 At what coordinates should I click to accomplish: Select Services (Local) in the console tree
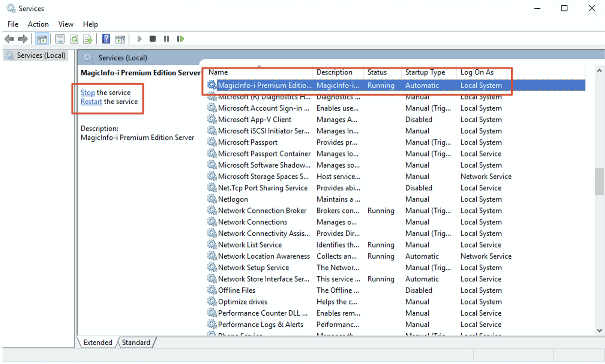(35, 56)
